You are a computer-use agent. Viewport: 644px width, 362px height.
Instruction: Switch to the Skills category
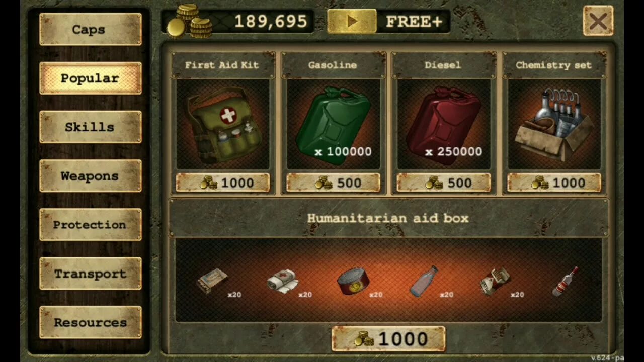point(91,127)
